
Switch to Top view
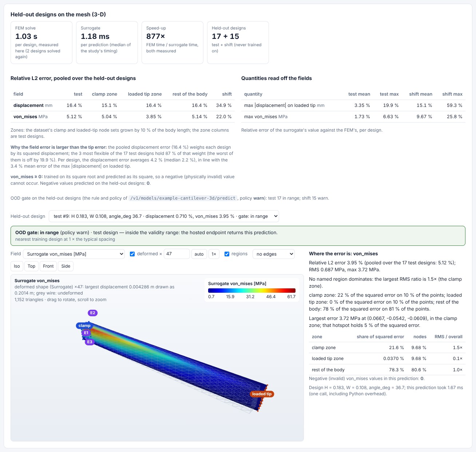(32, 266)
